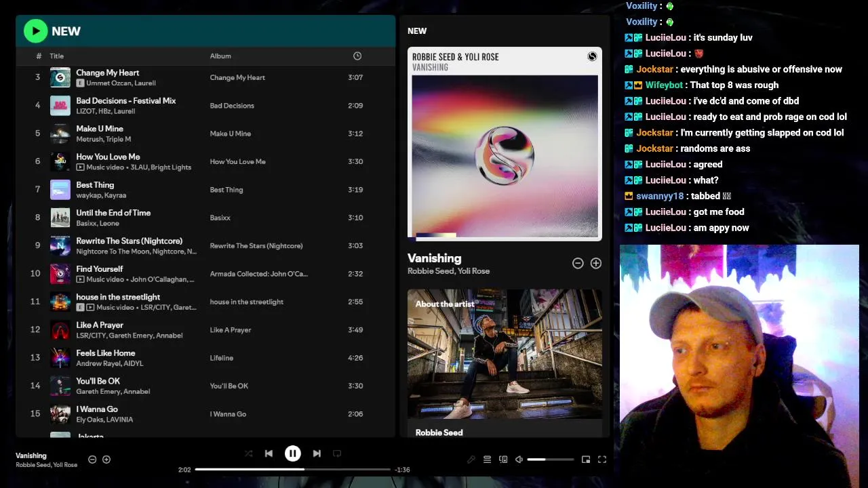Click the minus icon beside Vanishing panel heading

(578, 263)
